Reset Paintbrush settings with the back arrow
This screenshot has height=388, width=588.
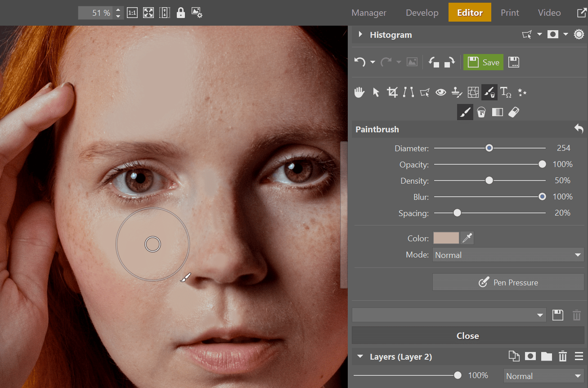(x=579, y=129)
